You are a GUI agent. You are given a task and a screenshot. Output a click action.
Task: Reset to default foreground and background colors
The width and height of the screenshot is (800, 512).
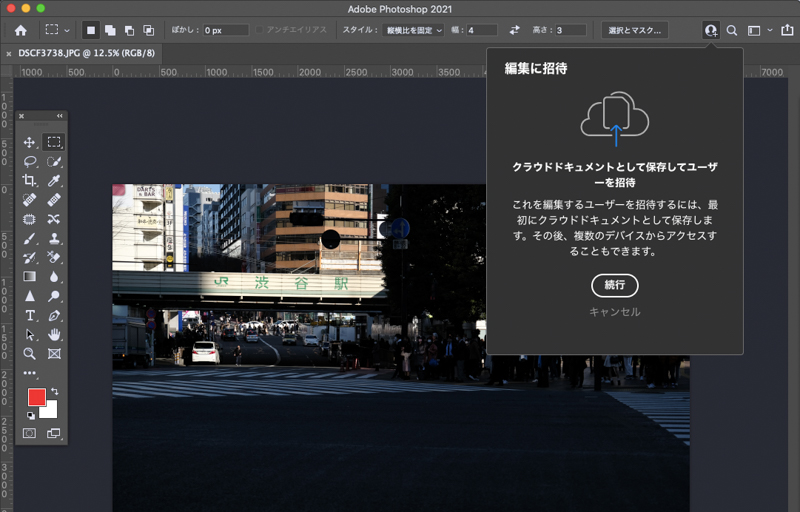click(x=31, y=416)
